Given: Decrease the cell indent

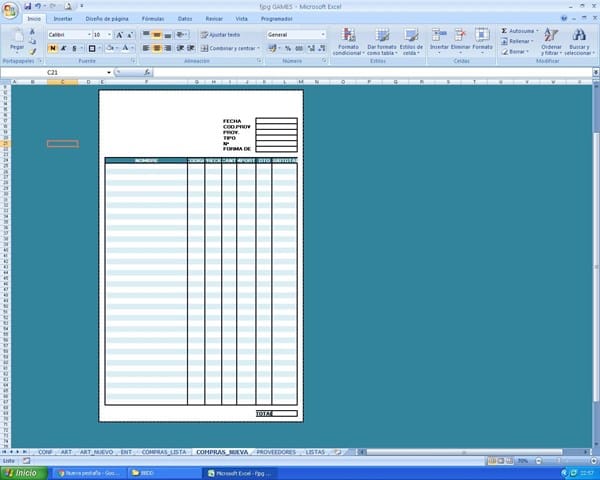Looking at the screenshot, I should pyautogui.click(x=180, y=48).
